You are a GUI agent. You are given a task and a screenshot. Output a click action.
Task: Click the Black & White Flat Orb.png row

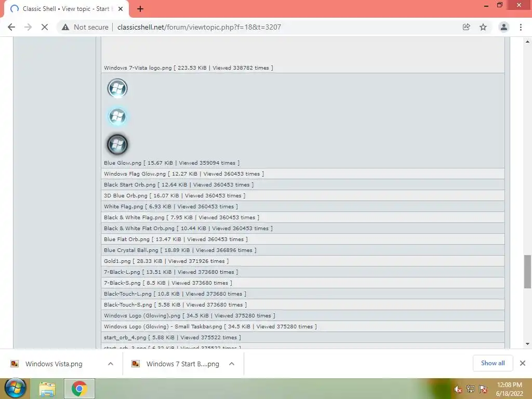click(303, 229)
